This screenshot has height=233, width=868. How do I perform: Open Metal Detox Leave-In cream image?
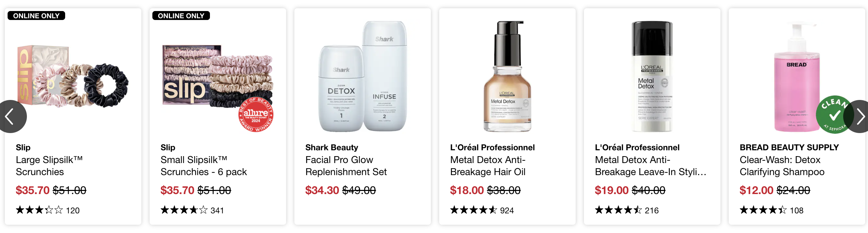pos(652,77)
